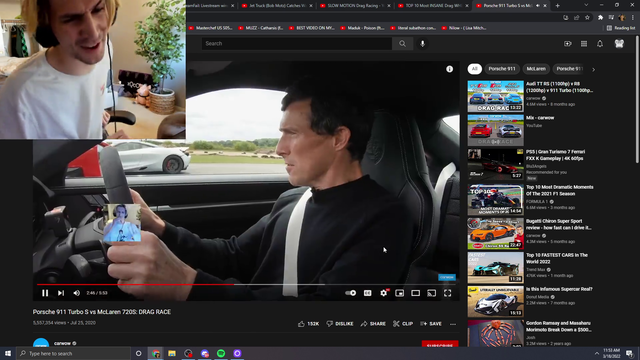Image resolution: width=640 pixels, height=360 pixels.
Task: Open the browser extensions puzzle icon
Action: (x=600, y=17)
